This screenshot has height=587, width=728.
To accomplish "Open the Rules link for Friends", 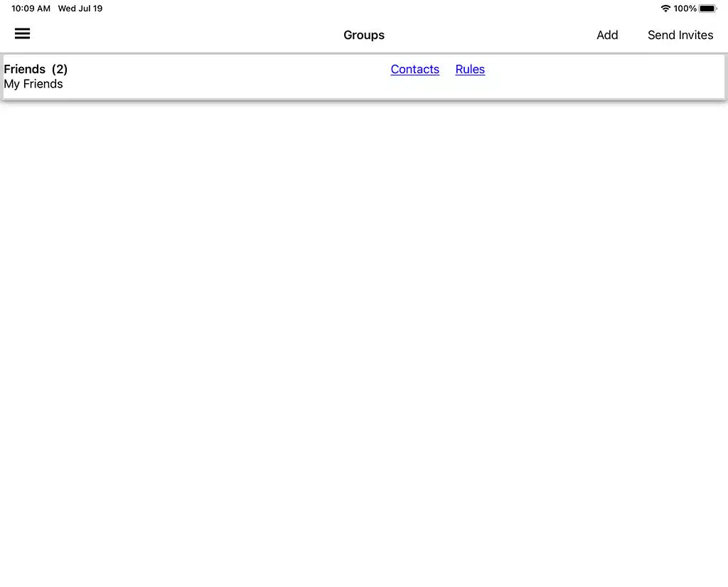I will tap(470, 69).
